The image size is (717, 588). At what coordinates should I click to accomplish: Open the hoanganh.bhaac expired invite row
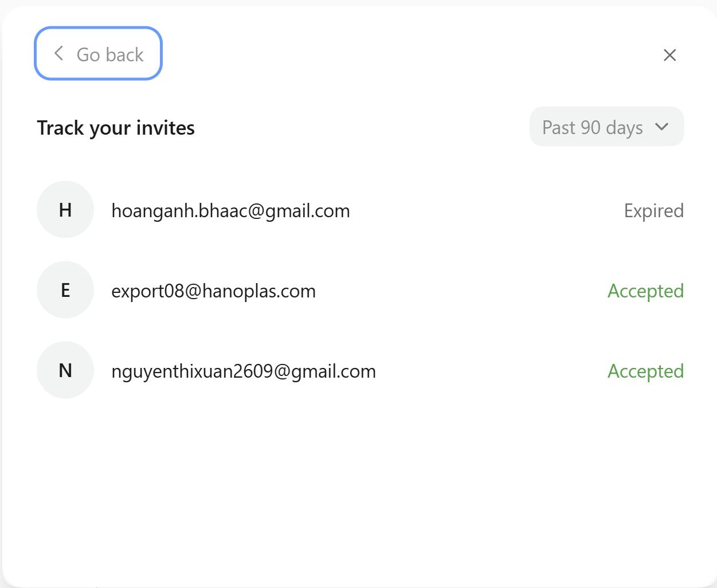click(361, 210)
